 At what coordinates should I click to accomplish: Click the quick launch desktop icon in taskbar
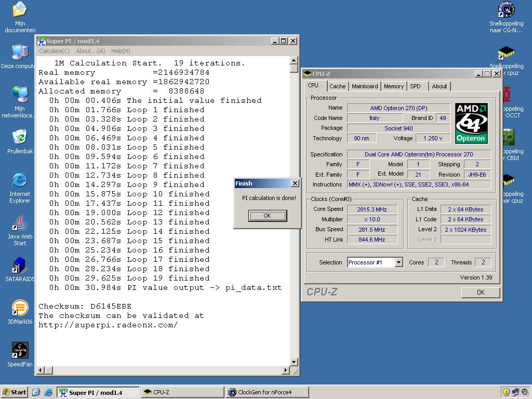[x=36, y=392]
